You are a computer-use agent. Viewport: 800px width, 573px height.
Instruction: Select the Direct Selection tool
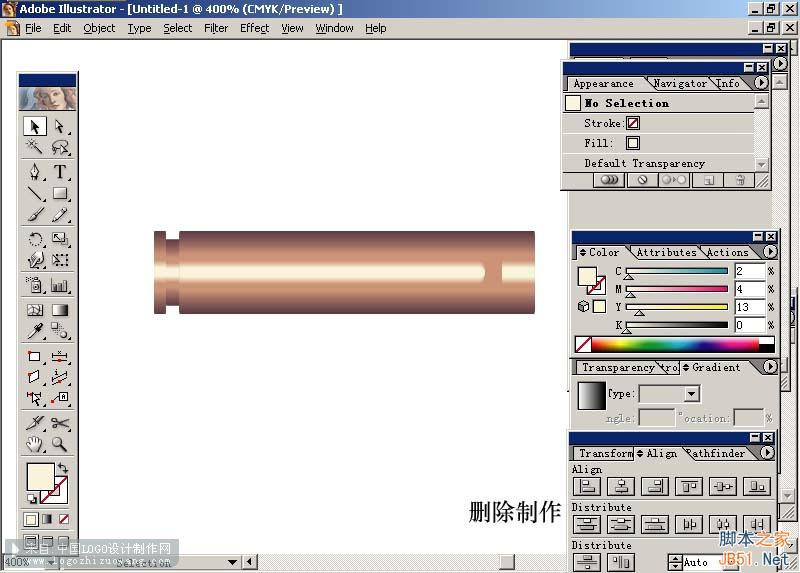(60, 126)
